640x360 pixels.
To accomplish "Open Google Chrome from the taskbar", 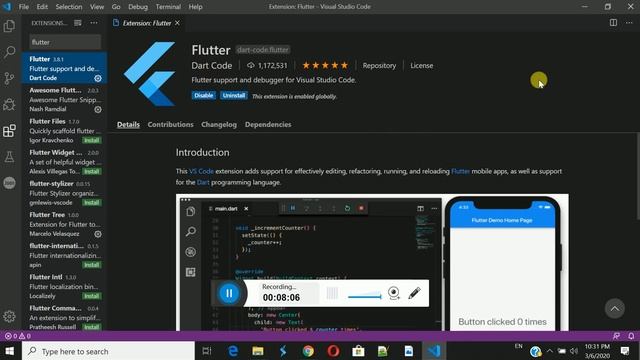I will [x=308, y=351].
